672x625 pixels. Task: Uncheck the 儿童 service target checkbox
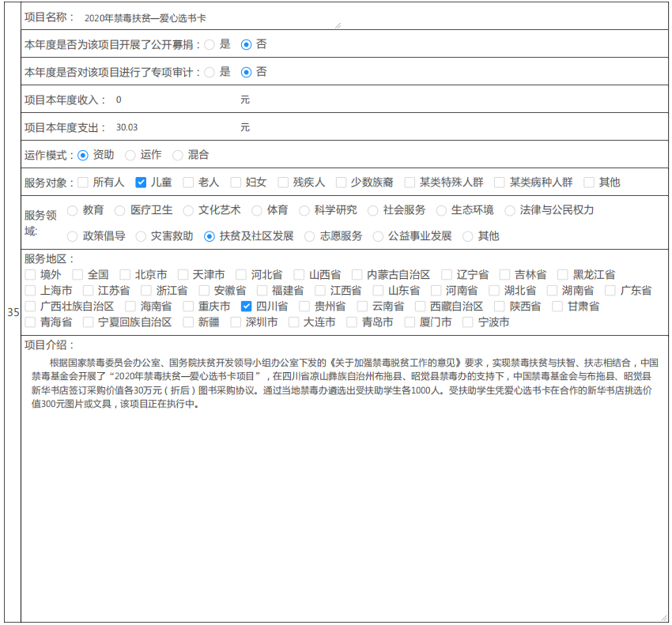(x=142, y=183)
